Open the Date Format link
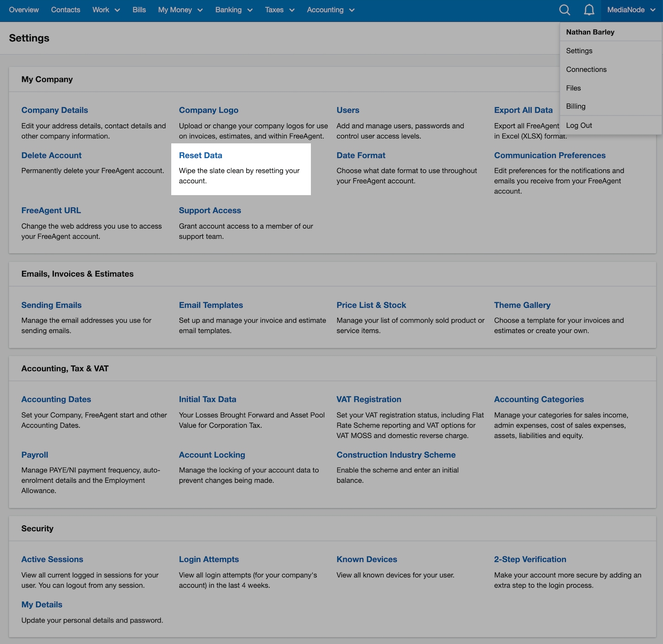This screenshot has height=644, width=663. (361, 155)
